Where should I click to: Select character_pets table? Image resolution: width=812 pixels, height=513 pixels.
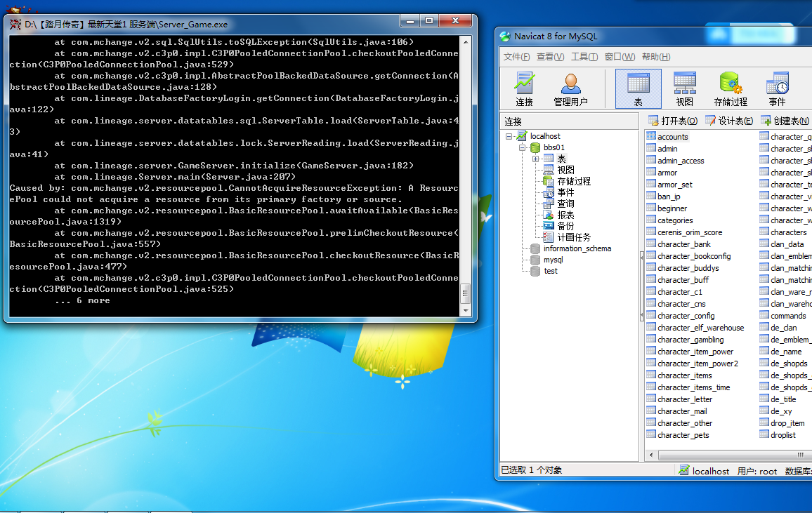(683, 435)
